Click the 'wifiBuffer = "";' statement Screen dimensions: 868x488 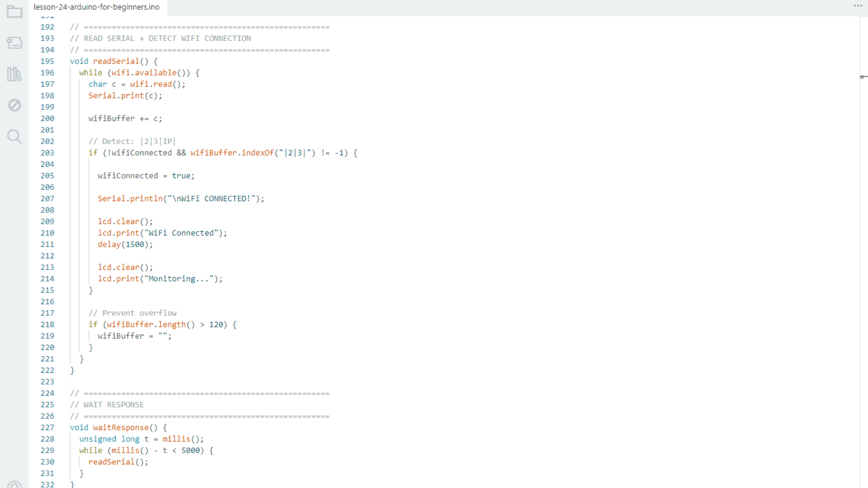pyautogui.click(x=135, y=336)
